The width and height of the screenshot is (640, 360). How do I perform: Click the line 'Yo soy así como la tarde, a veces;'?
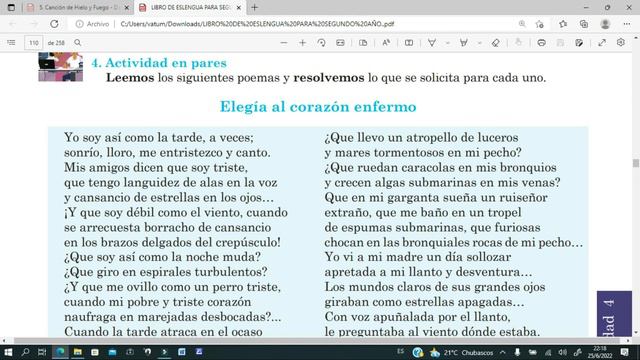(159, 138)
